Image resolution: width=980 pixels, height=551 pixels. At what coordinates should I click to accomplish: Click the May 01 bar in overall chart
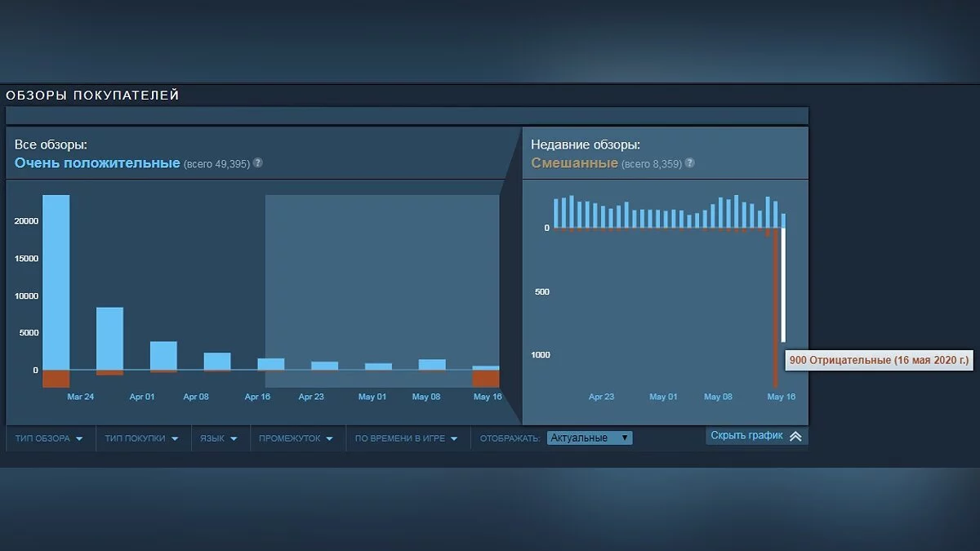[378, 367]
